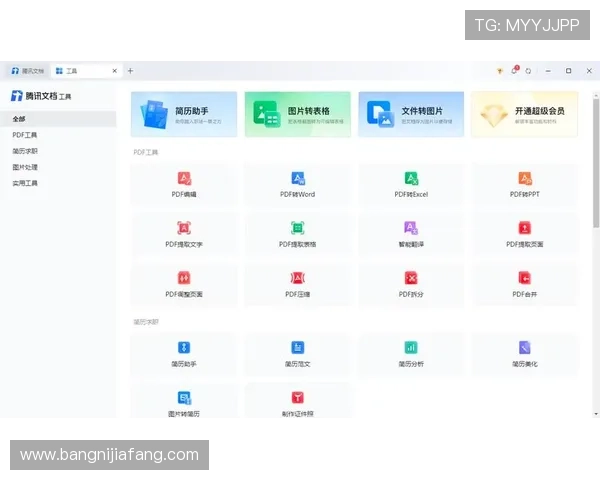
Task: Select PDF工具 category in sidebar
Action: coord(58,135)
